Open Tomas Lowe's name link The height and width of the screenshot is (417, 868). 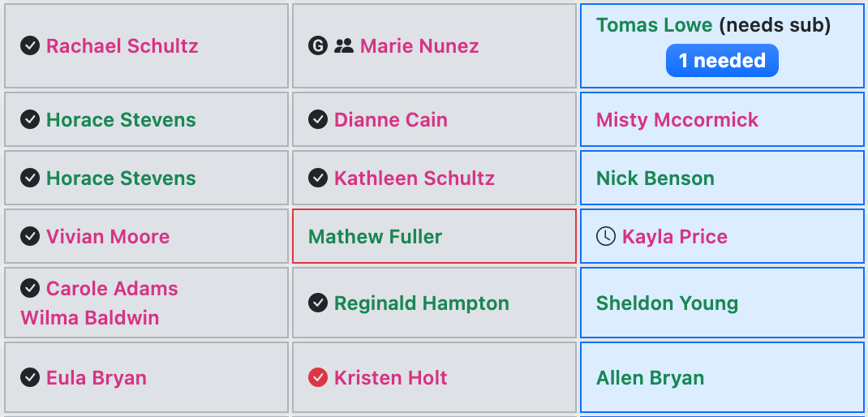[x=654, y=25]
